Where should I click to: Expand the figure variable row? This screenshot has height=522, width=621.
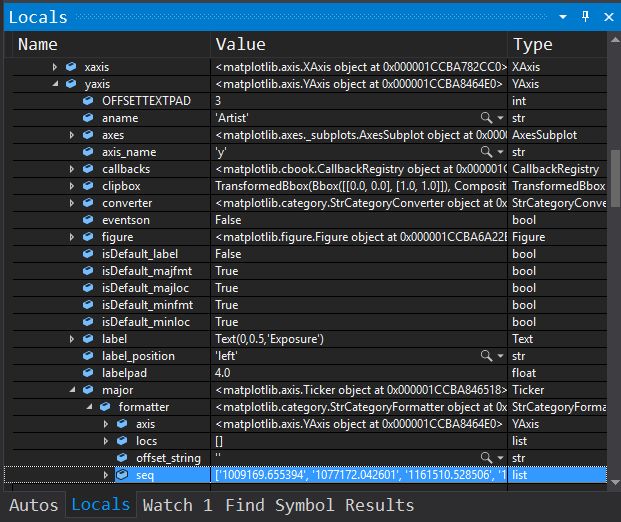(72, 237)
